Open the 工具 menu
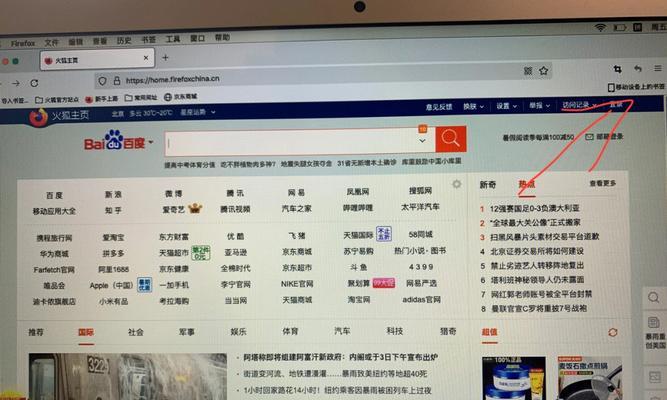This screenshot has height=400, width=667. pyautogui.click(x=173, y=39)
